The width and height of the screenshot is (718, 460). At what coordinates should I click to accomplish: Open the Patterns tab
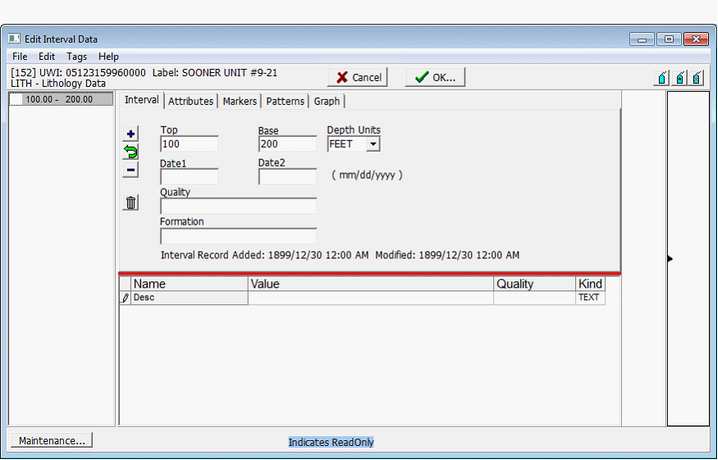point(285,101)
